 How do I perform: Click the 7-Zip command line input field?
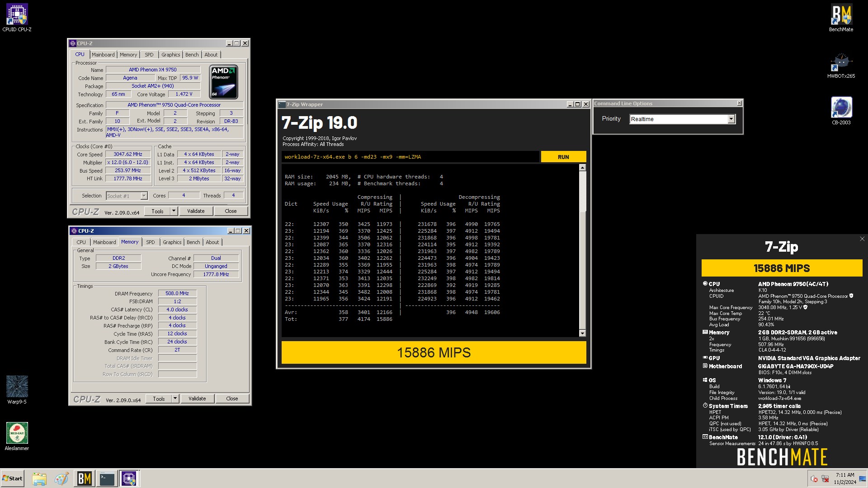[410, 157]
